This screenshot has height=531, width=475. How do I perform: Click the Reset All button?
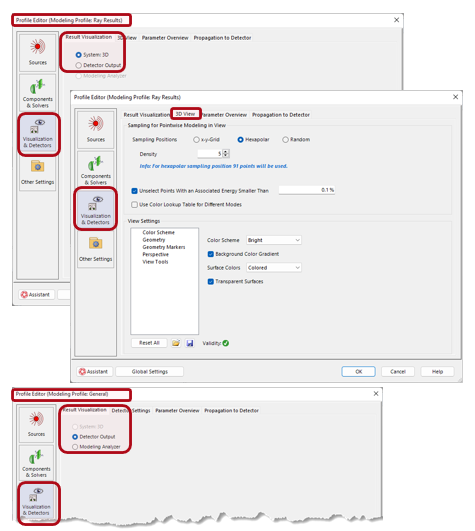pyautogui.click(x=149, y=343)
